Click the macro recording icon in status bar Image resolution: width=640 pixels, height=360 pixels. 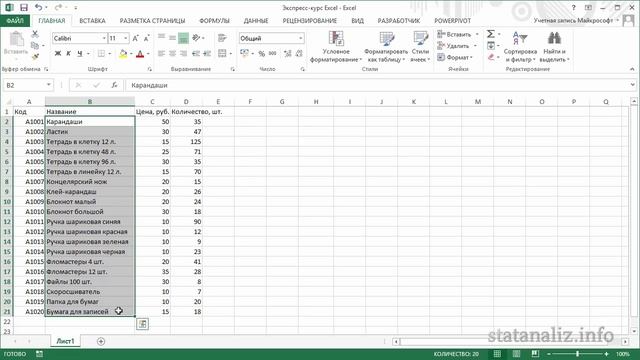39,354
